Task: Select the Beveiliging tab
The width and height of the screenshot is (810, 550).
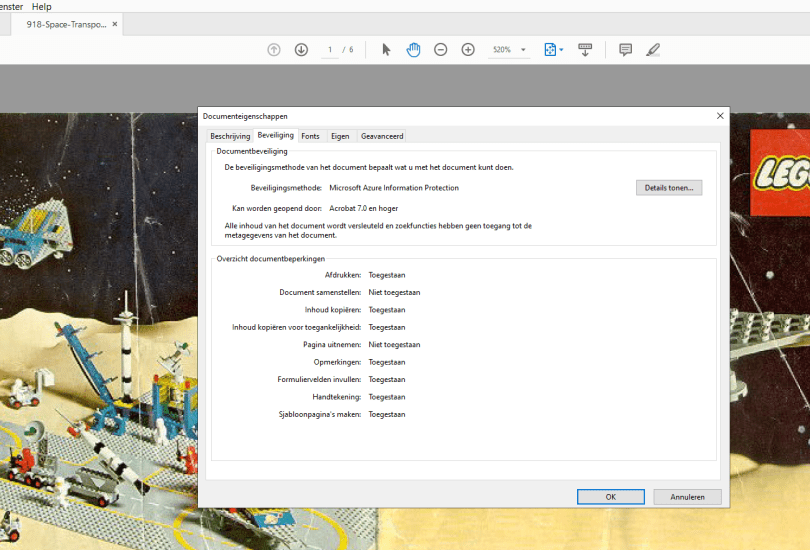Action: 276,135
